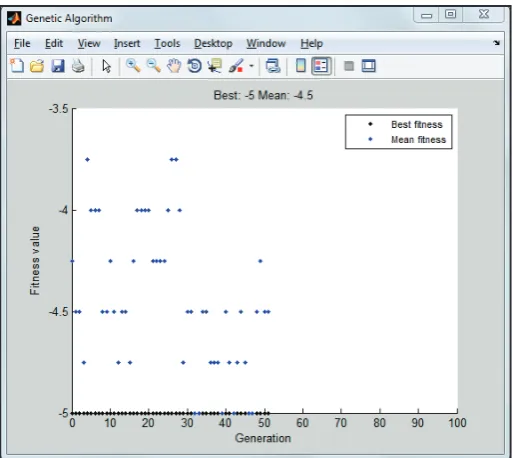Save the figure with the floppy icon
The image size is (513, 458).
click(58, 66)
